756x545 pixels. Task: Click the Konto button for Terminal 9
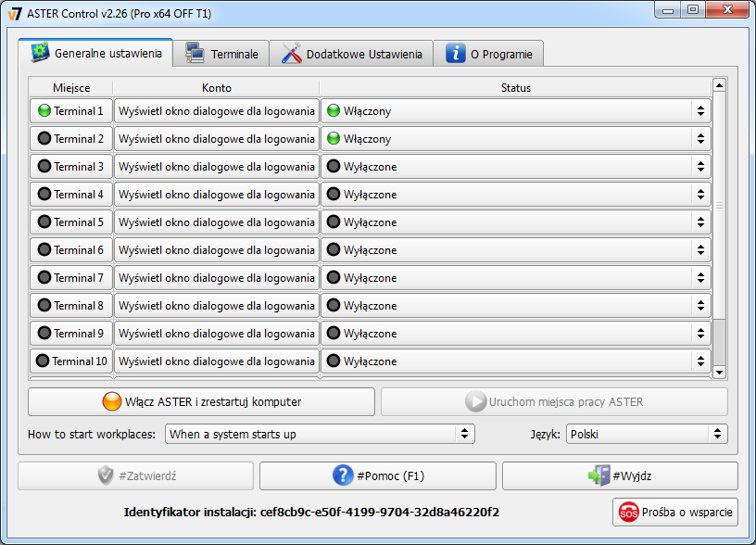(217, 334)
